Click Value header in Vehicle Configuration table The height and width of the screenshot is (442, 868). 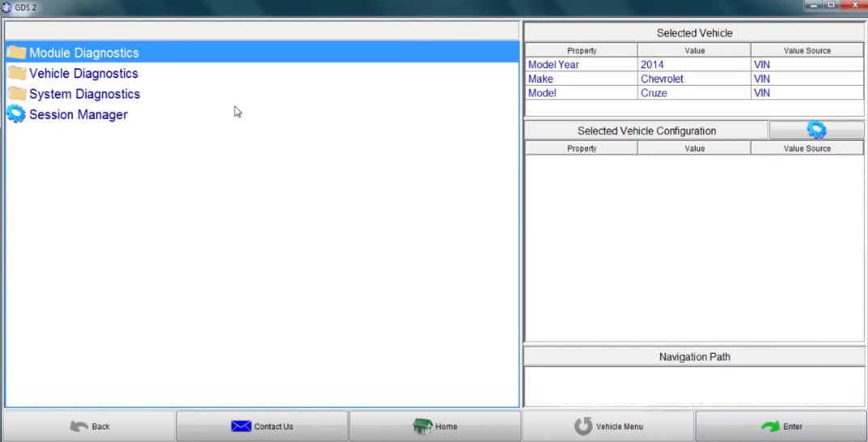[x=694, y=148]
